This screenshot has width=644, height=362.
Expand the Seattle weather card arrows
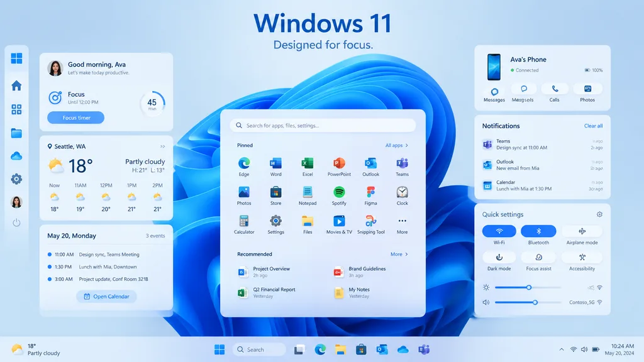[163, 146]
